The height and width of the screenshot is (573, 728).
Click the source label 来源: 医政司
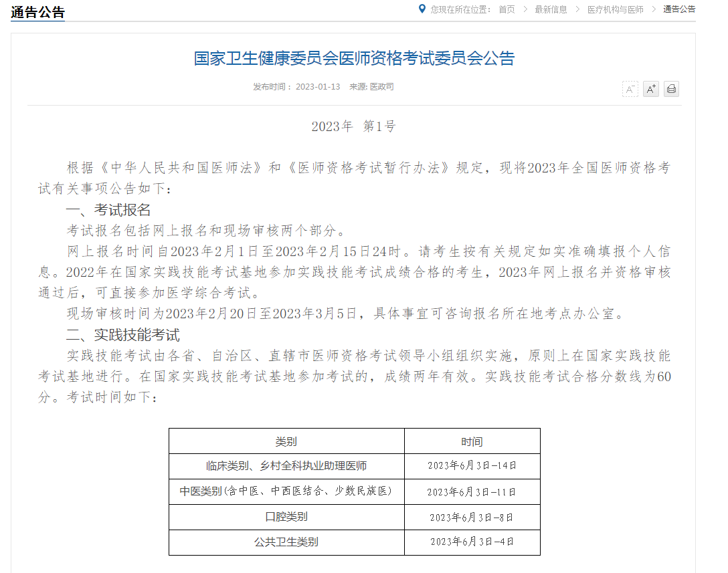(371, 87)
